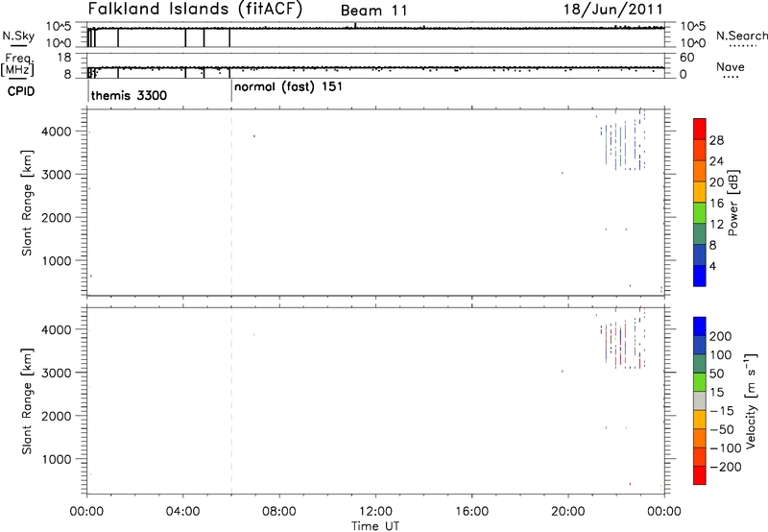Viewport: 768px width, 532px height.
Task: Click the 'Velocity [m s-1]' colorbar title
Action: point(752,400)
